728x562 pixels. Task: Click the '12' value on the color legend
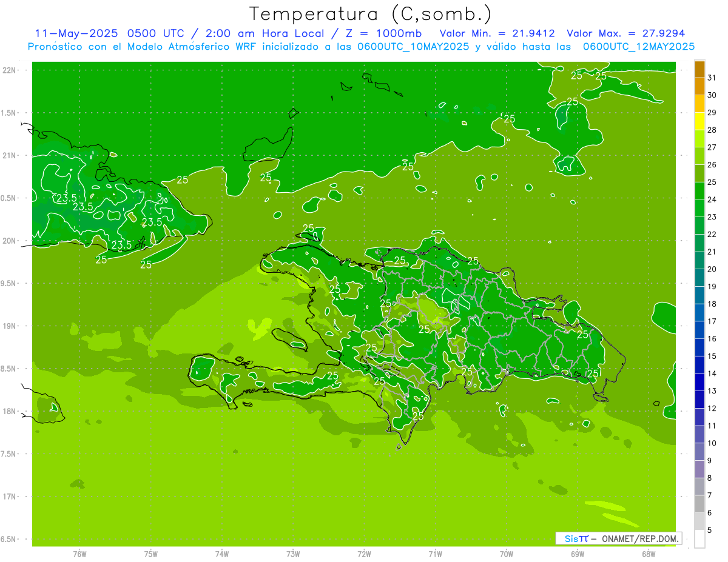(712, 409)
